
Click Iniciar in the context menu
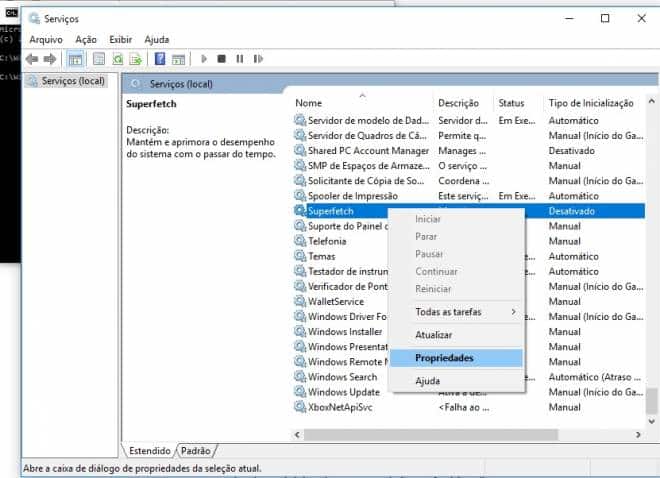[456, 219]
